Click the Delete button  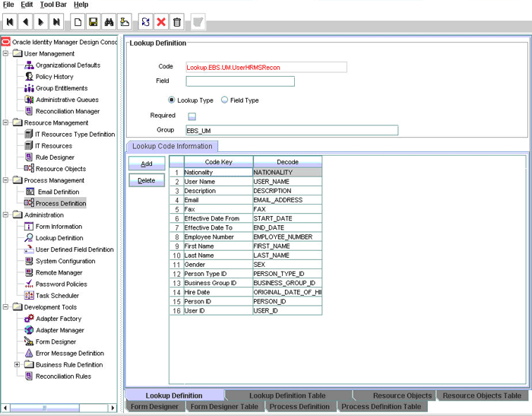(x=147, y=180)
